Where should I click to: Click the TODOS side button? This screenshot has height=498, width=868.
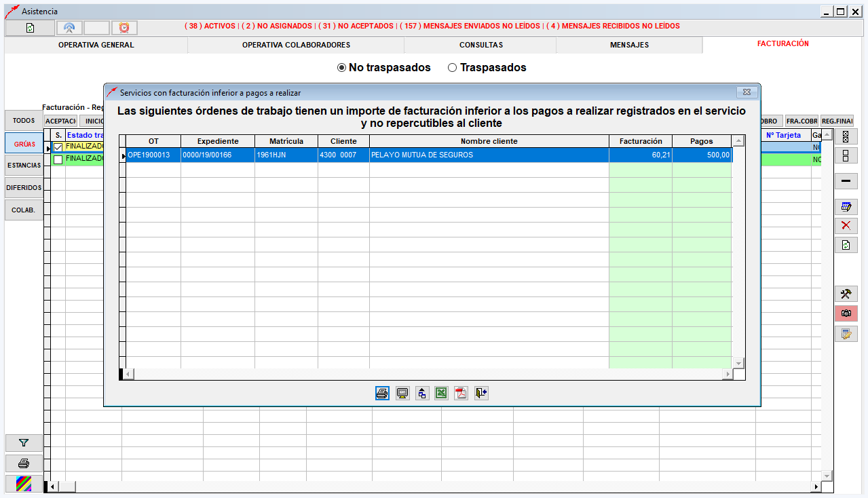(x=24, y=121)
